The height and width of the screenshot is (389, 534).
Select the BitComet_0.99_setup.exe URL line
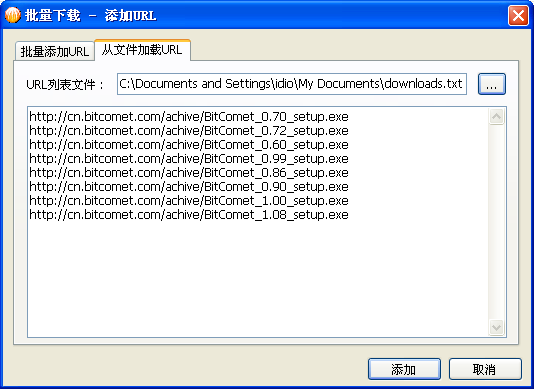[189, 159]
